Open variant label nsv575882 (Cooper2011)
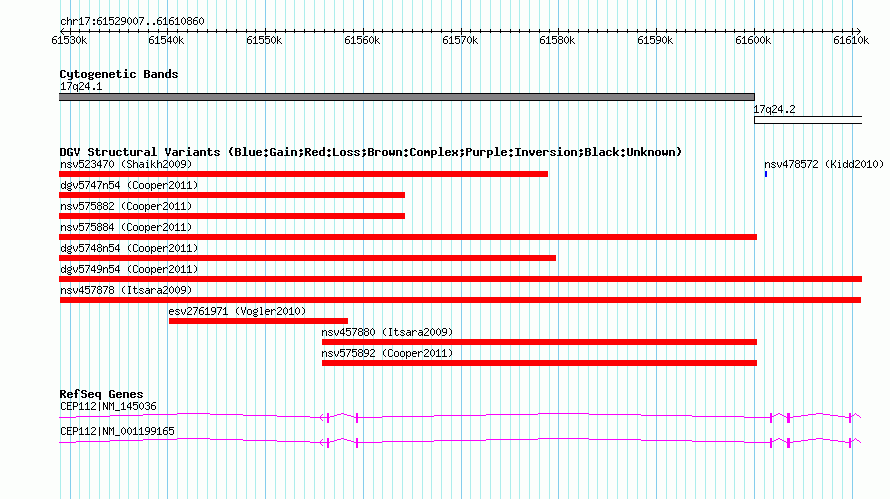This screenshot has height=499, width=890. click(126, 206)
